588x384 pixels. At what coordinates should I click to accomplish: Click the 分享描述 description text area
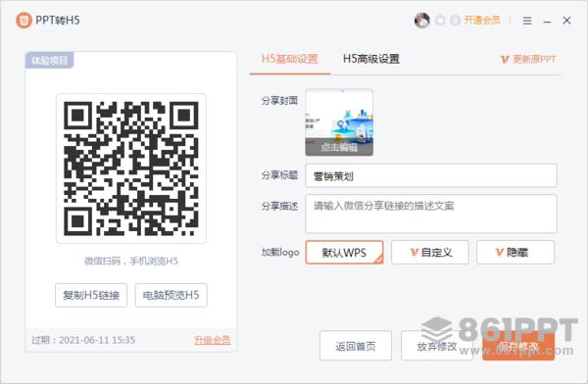[x=431, y=214]
